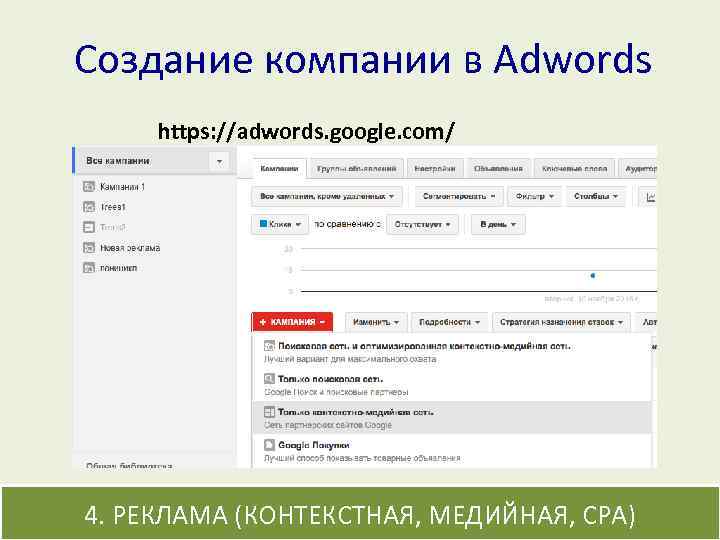Image resolution: width=720 pixels, height=540 pixels.
Task: Open the В день interval dropdown
Action: [x=498, y=225]
